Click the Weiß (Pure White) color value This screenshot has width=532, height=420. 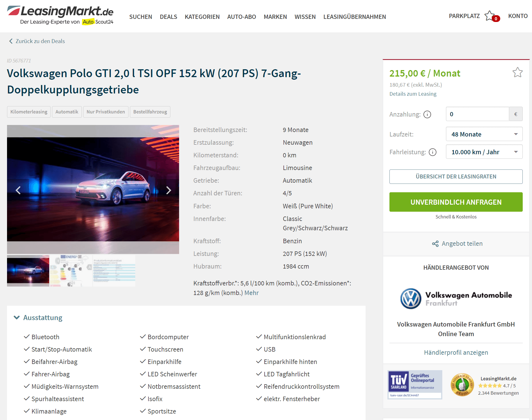click(x=308, y=206)
